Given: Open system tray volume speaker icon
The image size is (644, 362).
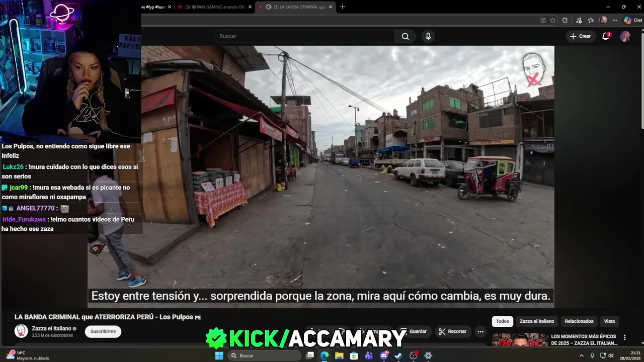Looking at the screenshot, I should click(x=611, y=355).
